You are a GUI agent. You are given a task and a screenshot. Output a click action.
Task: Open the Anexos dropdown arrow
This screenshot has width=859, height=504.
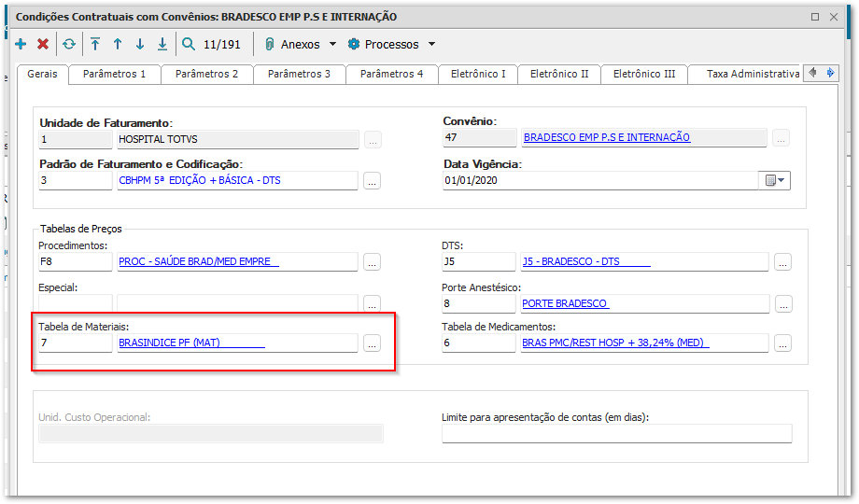coord(332,45)
